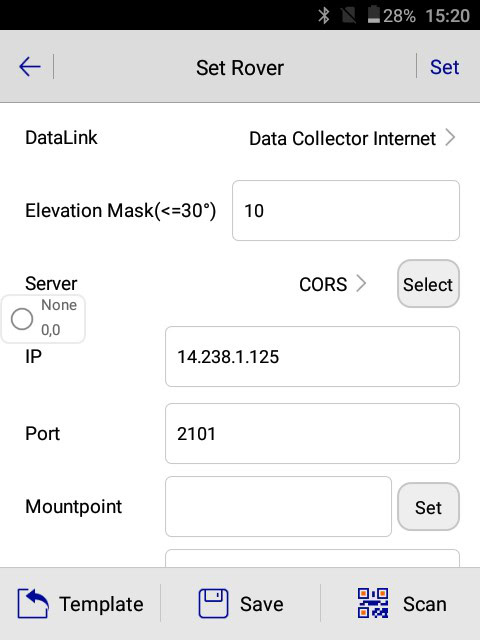Click the Elevation Mask input field

(346, 211)
